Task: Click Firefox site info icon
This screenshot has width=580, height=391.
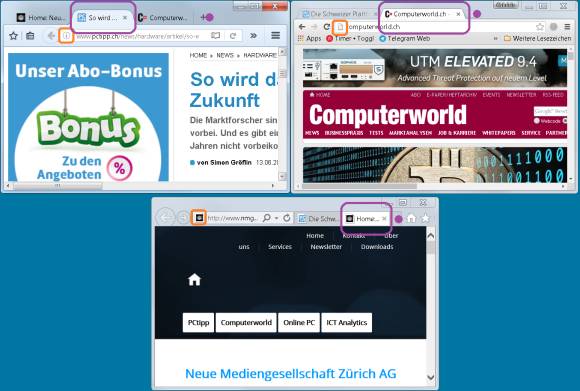Action: point(66,36)
